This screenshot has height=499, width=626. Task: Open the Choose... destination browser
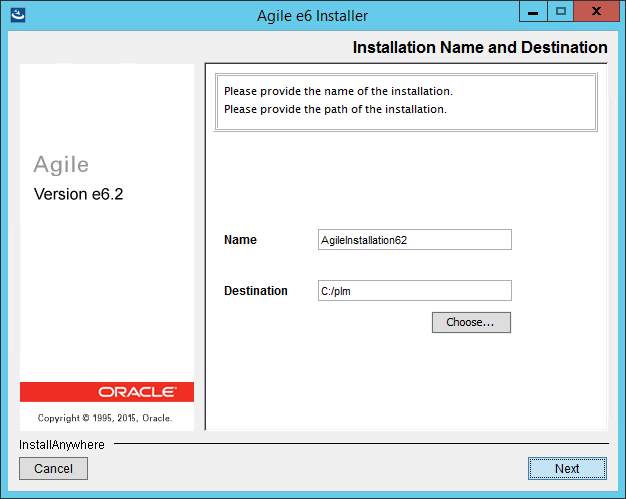(x=471, y=322)
